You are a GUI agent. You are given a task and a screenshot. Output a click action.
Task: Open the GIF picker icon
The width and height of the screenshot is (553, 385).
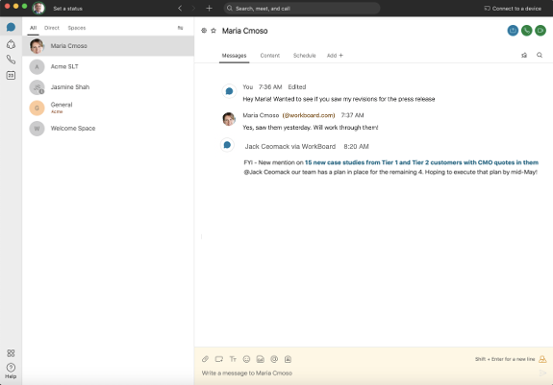coord(260,359)
